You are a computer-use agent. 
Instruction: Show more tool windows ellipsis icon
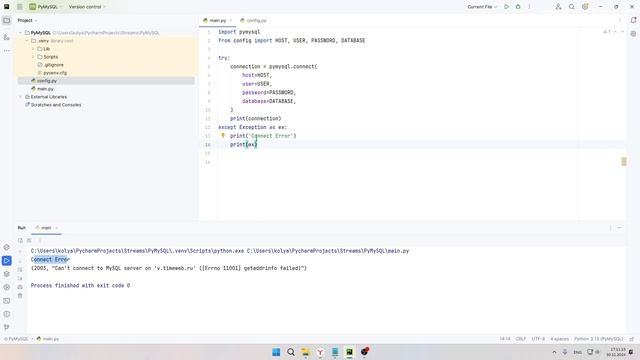coord(7,51)
